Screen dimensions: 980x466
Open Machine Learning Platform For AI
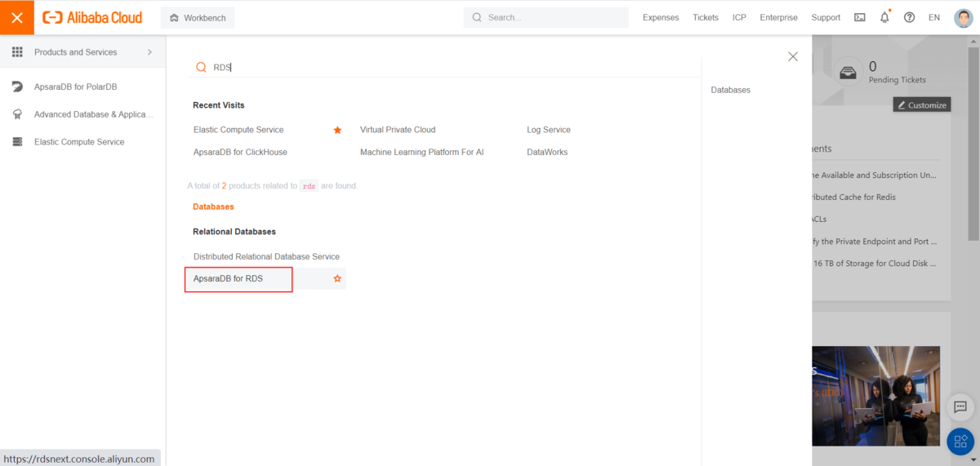click(422, 152)
